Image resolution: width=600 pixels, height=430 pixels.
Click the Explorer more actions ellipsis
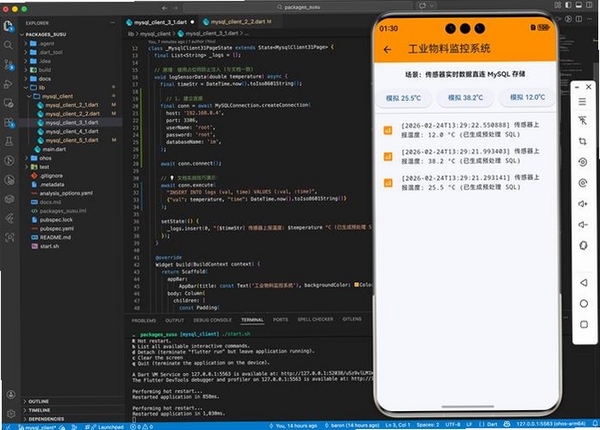pyautogui.click(x=112, y=23)
